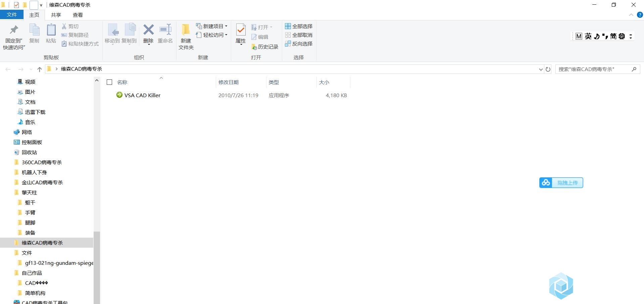Open 图片 in navigation pane
Image resolution: width=644 pixels, height=304 pixels.
[30, 92]
